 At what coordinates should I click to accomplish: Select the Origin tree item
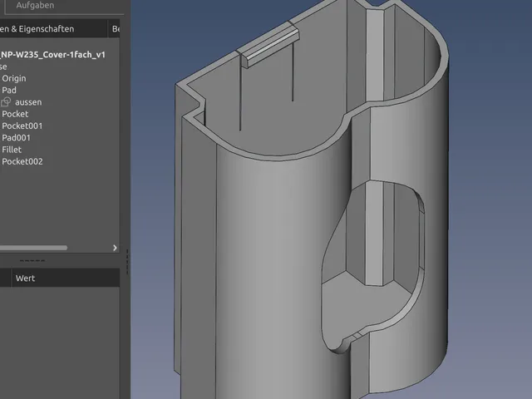(x=14, y=78)
